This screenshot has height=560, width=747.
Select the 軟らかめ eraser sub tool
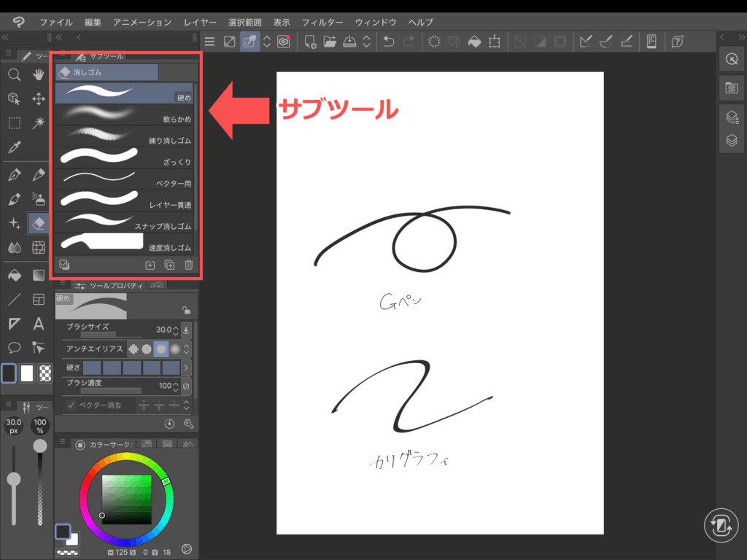point(124,114)
